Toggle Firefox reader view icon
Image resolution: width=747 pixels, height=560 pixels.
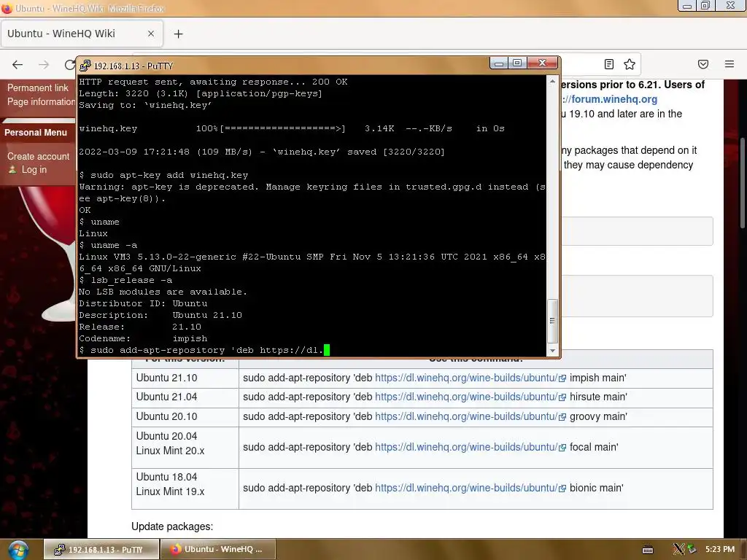(x=609, y=64)
